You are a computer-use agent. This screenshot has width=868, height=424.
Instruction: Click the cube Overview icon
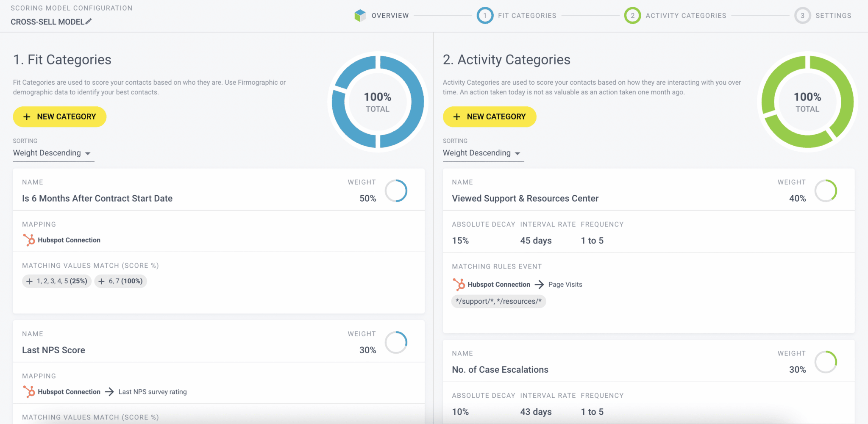click(x=360, y=16)
